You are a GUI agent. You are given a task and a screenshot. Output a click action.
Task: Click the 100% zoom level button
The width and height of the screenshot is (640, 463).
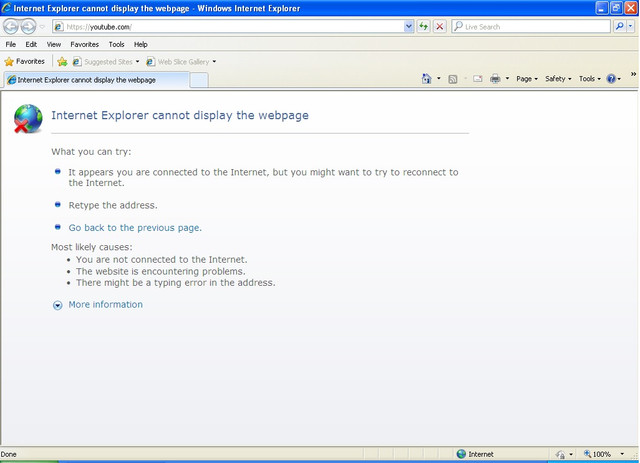[x=598, y=454]
